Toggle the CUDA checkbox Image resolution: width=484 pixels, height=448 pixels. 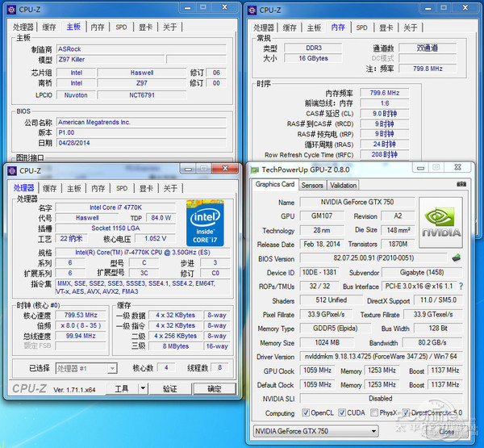(342, 412)
